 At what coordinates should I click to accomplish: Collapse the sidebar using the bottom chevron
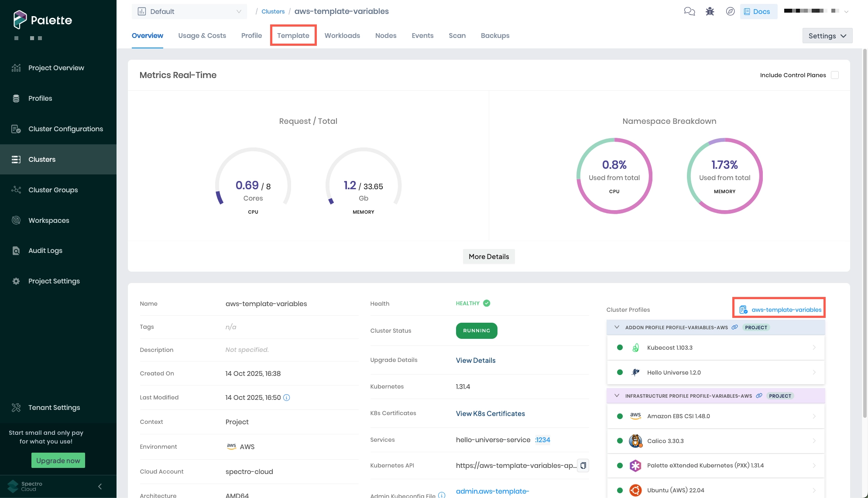99,486
